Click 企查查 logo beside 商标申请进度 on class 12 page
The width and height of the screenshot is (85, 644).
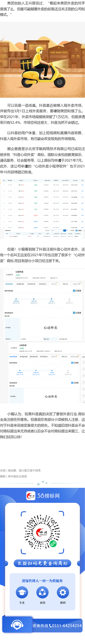pyautogui.click(x=77, y=291)
